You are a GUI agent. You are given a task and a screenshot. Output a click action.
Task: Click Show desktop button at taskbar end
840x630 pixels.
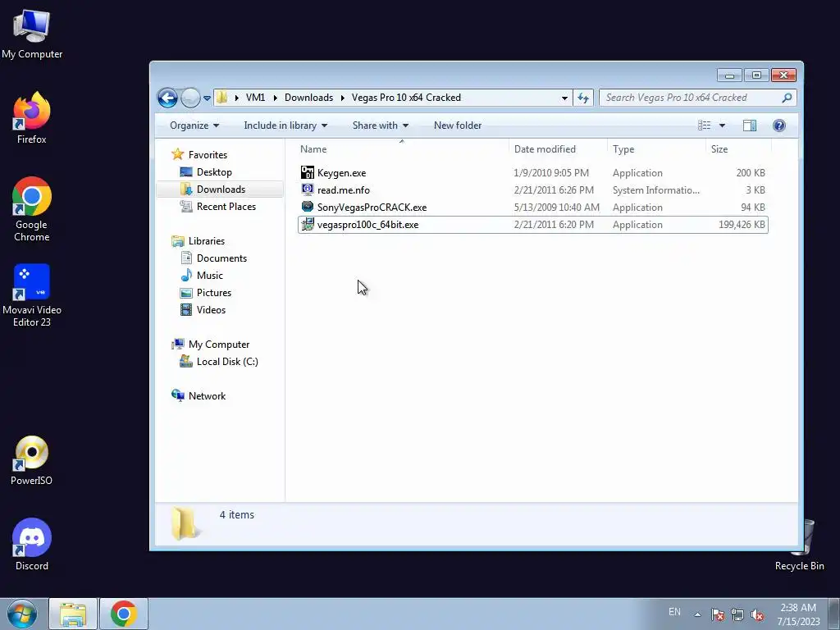point(834,614)
